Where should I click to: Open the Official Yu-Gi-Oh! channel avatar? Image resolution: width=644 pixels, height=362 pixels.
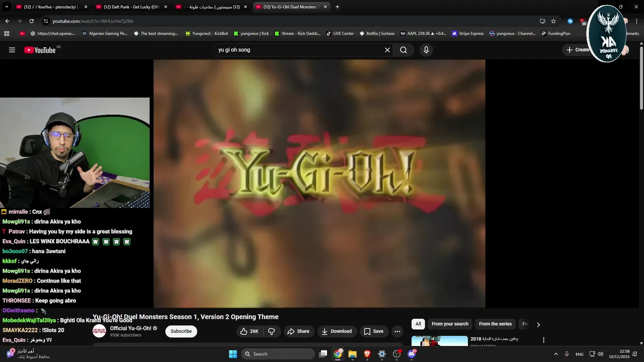pyautogui.click(x=99, y=331)
